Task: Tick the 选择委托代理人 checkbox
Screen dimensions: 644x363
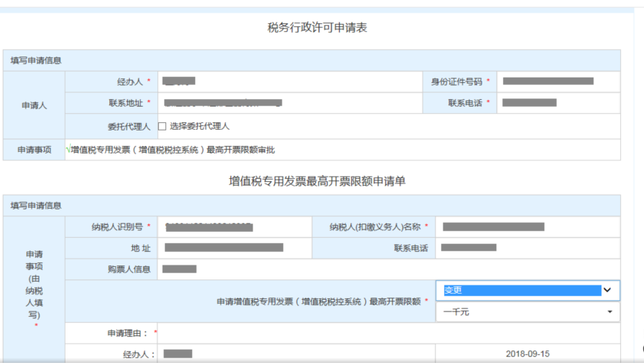Action: click(162, 127)
